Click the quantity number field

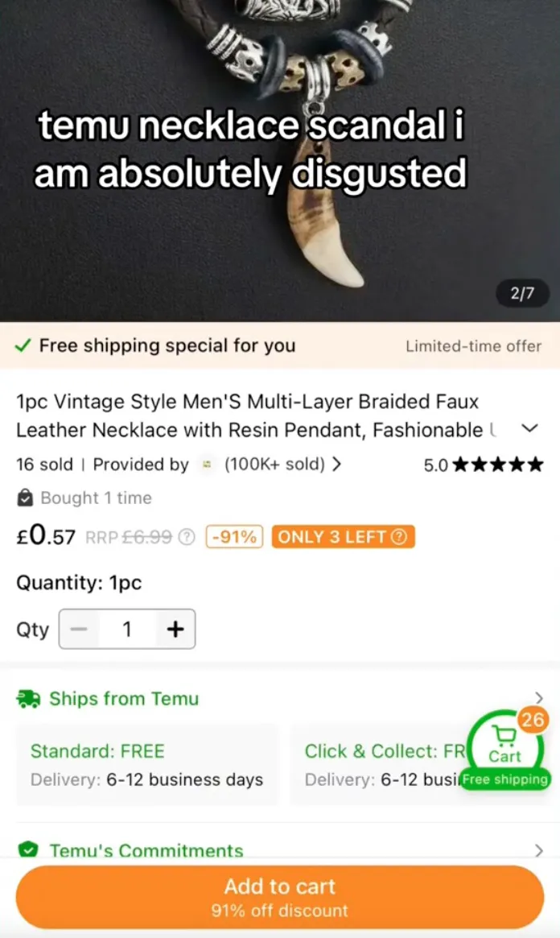tap(126, 629)
